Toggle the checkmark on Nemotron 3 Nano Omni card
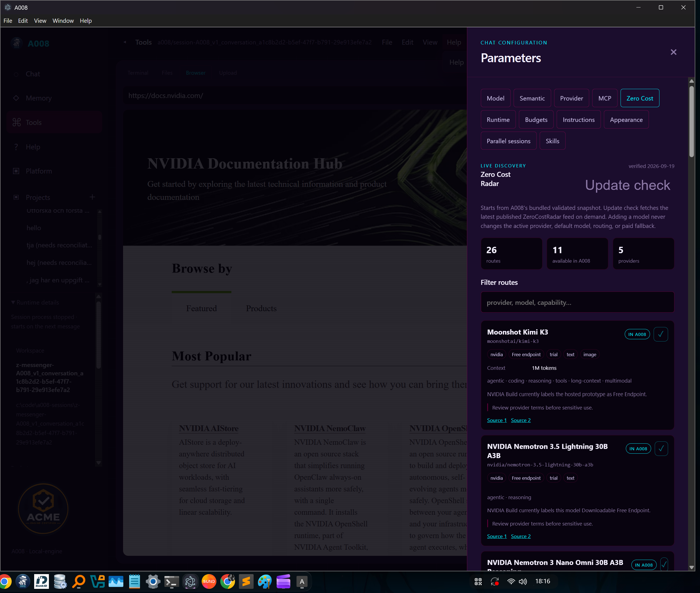The image size is (700, 593). pyautogui.click(x=664, y=565)
